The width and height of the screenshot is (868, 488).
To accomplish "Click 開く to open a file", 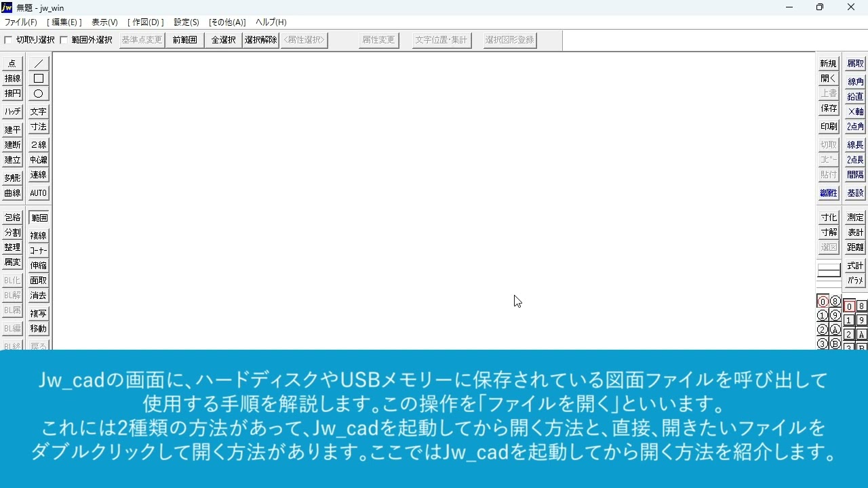I will click(x=829, y=79).
